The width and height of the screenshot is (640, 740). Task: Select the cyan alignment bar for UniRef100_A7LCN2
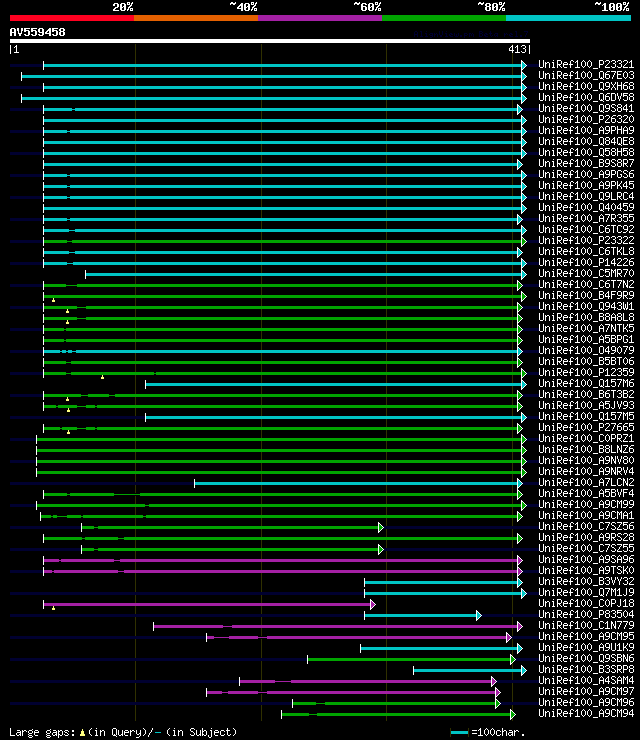(x=358, y=483)
